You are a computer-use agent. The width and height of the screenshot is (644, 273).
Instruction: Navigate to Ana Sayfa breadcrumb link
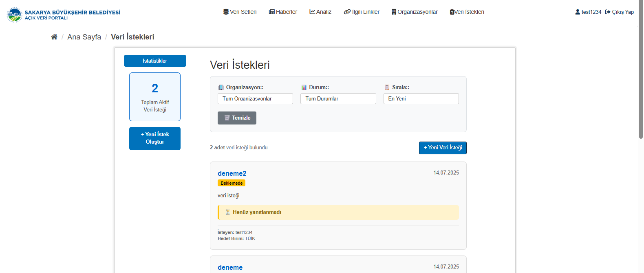84,37
